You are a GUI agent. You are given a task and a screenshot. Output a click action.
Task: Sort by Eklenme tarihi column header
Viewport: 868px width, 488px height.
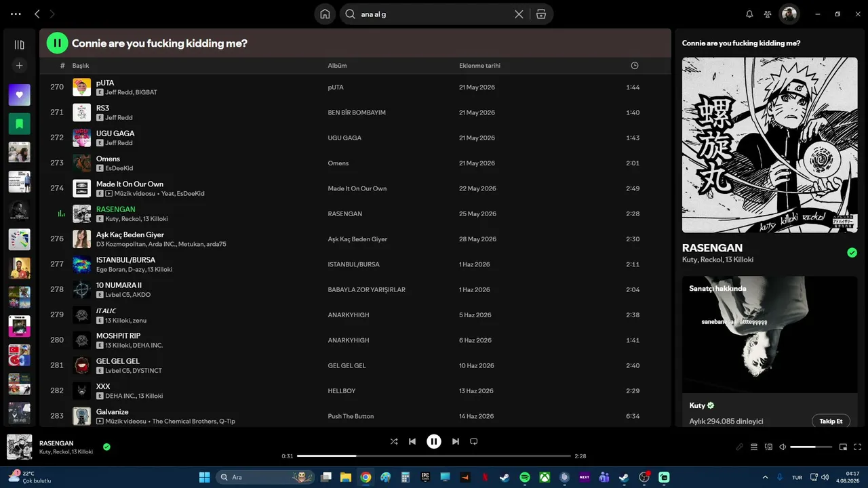coord(479,66)
